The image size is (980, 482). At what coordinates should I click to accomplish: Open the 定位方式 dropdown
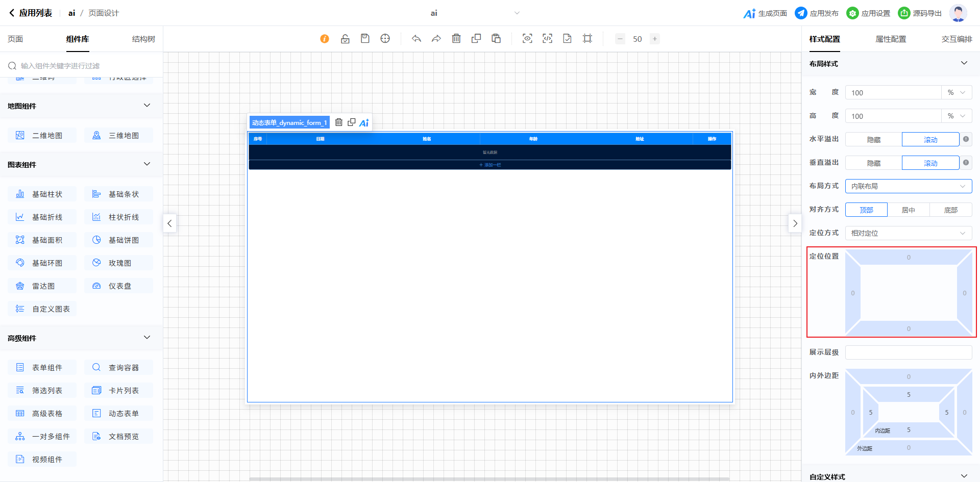tap(908, 234)
